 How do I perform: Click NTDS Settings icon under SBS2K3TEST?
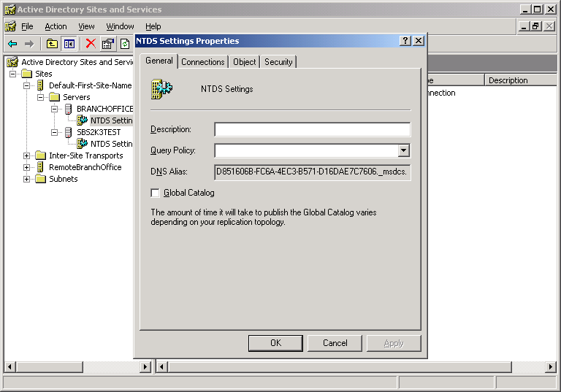coord(83,143)
